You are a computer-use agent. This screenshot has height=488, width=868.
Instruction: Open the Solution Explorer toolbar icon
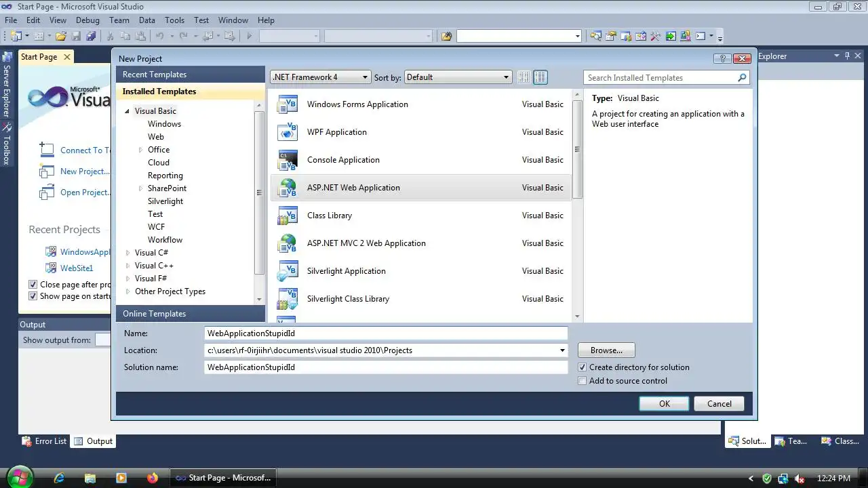[595, 36]
